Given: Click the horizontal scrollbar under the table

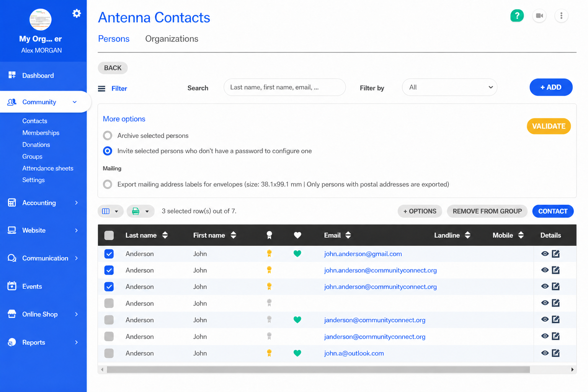Looking at the screenshot, I should click(318, 369).
